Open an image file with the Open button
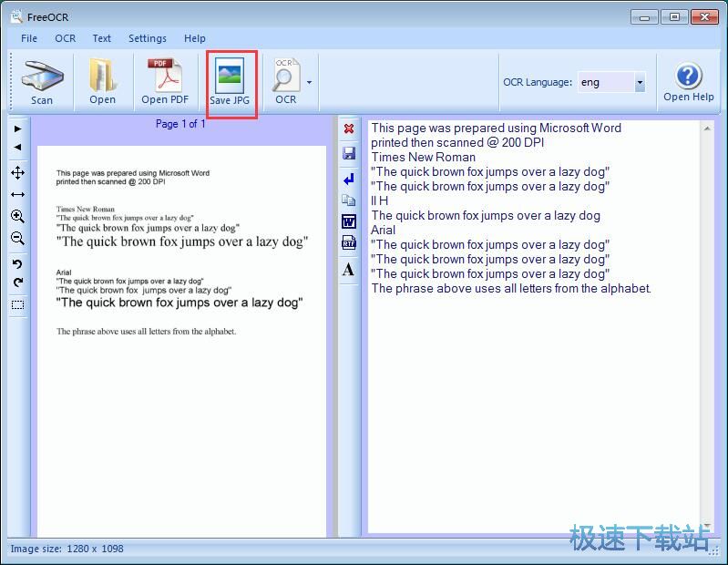728x565 pixels. pyautogui.click(x=102, y=82)
